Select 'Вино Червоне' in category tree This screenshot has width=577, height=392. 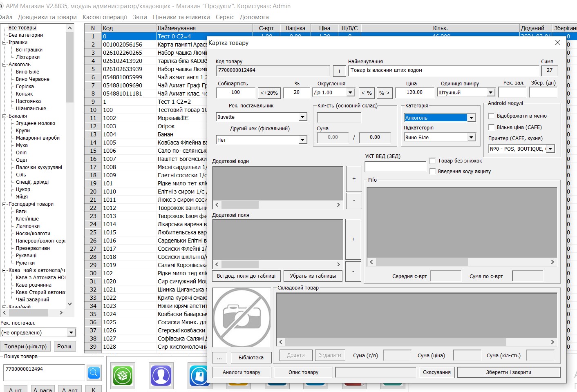point(33,79)
